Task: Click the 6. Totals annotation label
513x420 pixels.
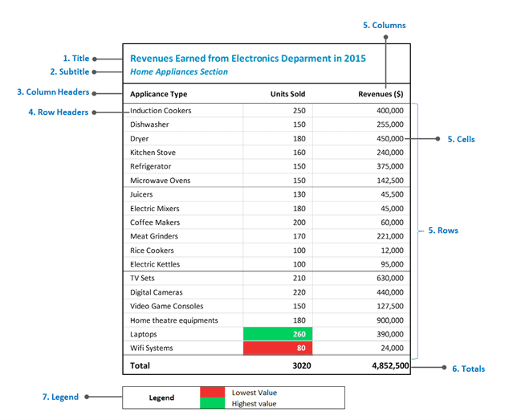Action: coord(468,369)
